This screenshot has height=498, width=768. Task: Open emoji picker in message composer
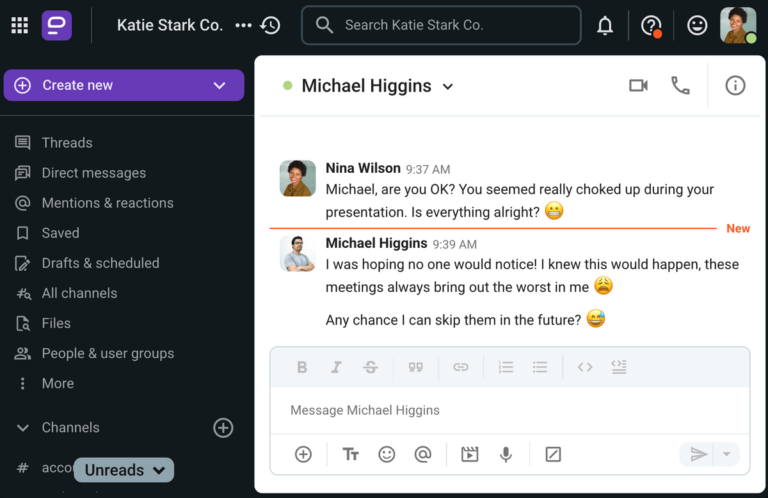tap(387, 454)
